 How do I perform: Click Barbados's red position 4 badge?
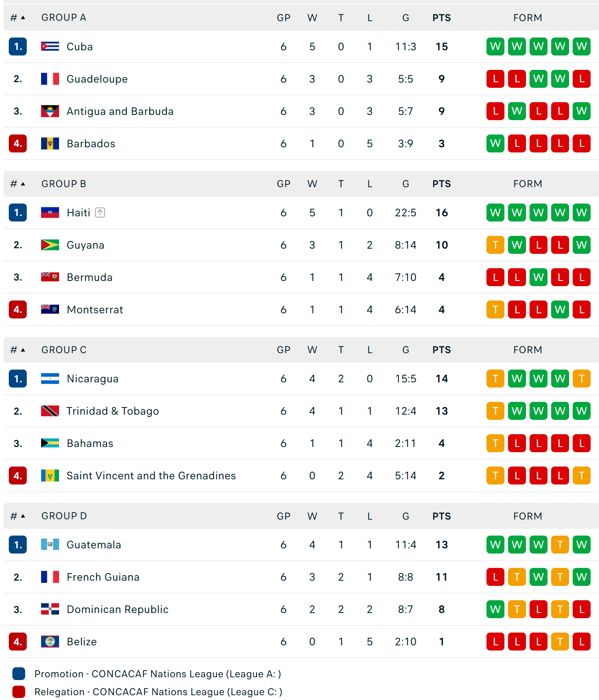coord(18,144)
